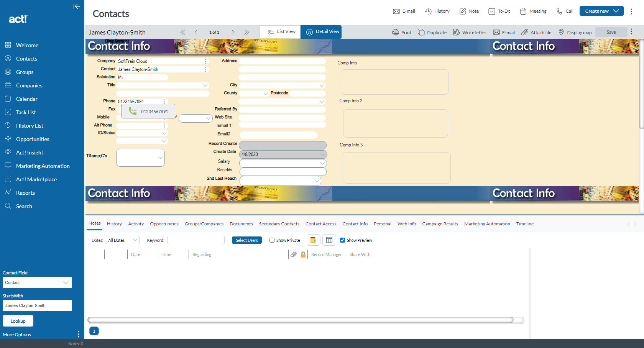This screenshot has width=644, height=348.
Task: Open the All Dates filter dropdown
Action: pyautogui.click(x=122, y=240)
